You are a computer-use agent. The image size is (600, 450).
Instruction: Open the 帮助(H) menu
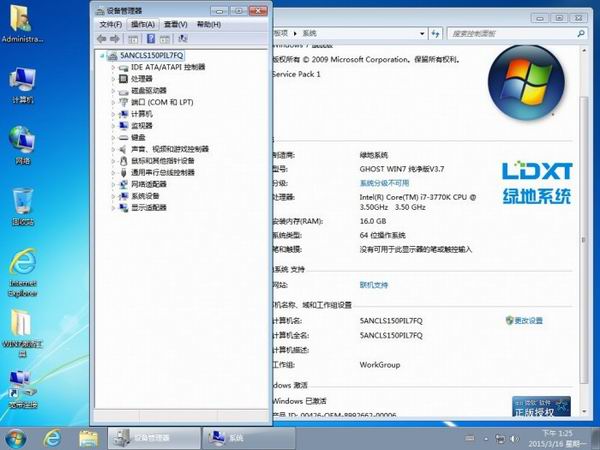click(209, 24)
